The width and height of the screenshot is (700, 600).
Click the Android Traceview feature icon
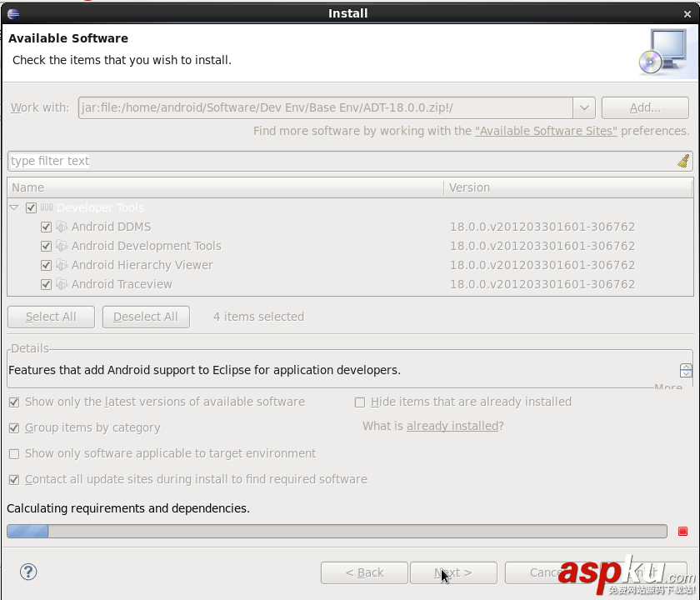point(62,284)
